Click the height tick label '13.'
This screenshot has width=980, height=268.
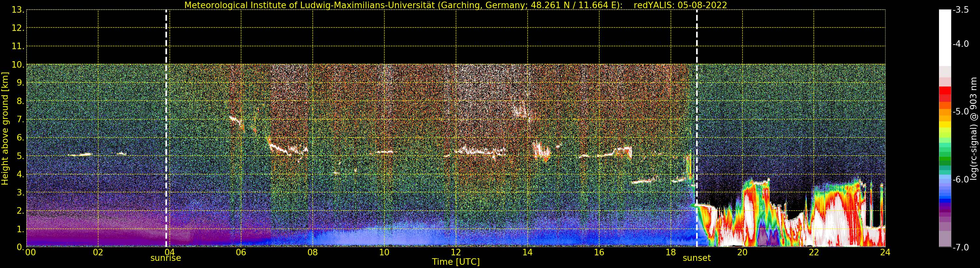click(x=18, y=10)
